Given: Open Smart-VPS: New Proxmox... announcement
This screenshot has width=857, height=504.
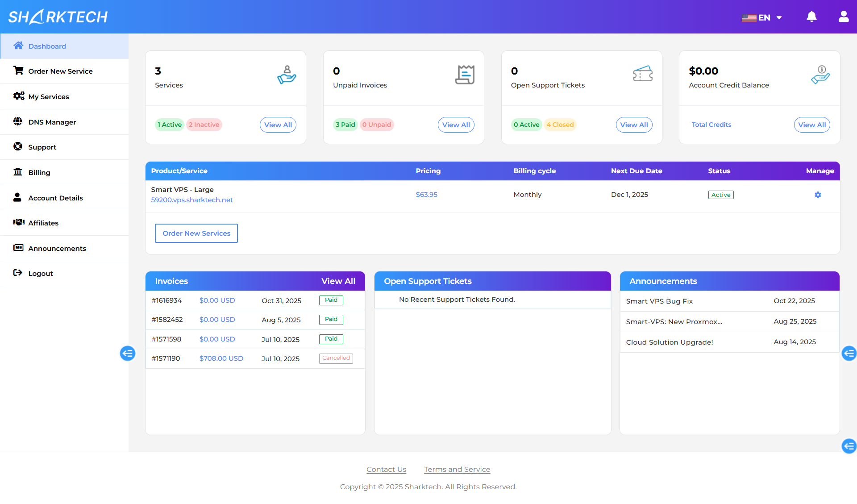Looking at the screenshot, I should tap(674, 322).
